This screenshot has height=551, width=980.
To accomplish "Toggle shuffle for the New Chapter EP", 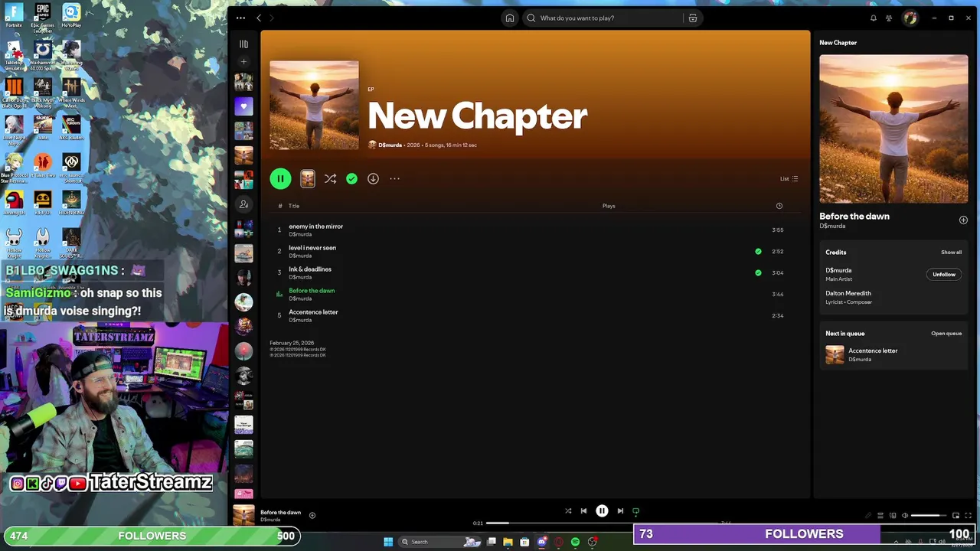I will (x=330, y=178).
